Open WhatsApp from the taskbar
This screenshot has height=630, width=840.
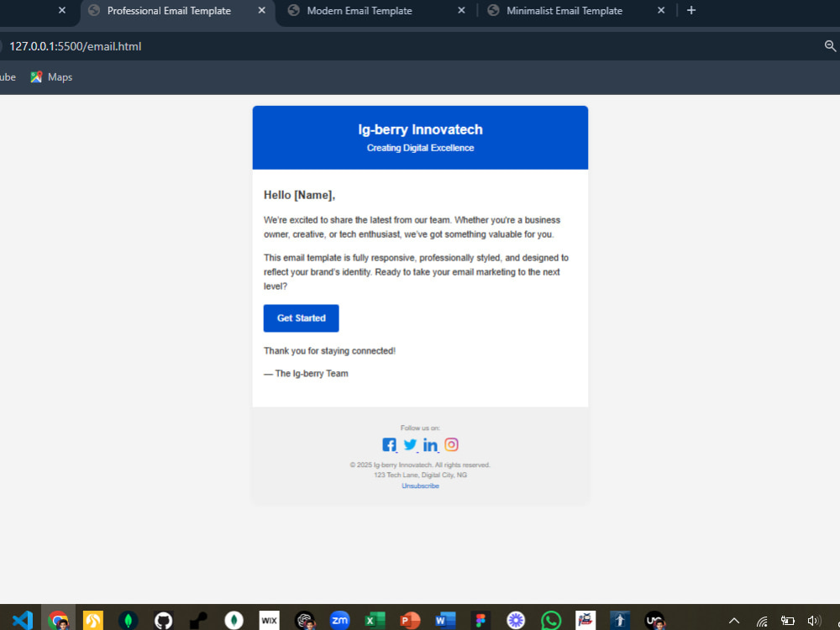(x=551, y=621)
